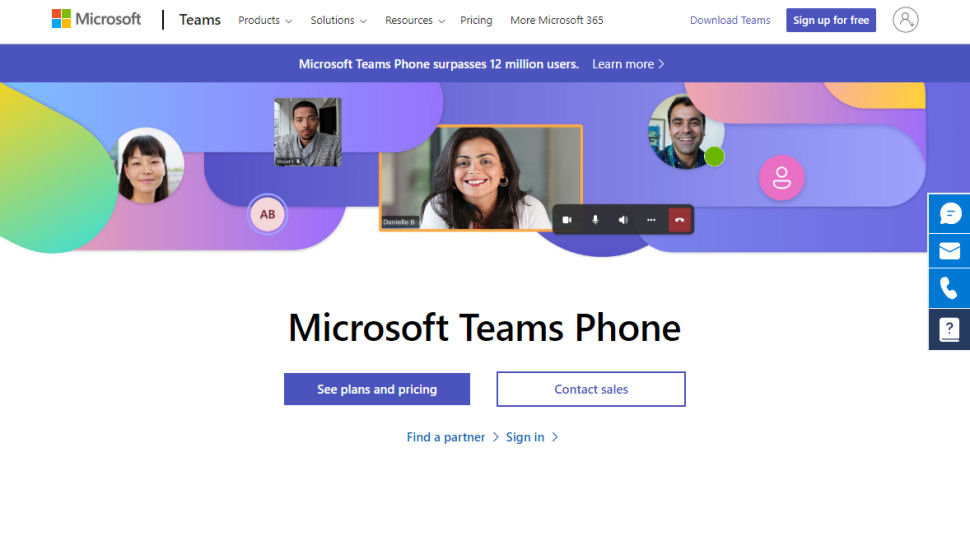970x545 pixels.
Task: Open the Pricing page
Action: [476, 20]
